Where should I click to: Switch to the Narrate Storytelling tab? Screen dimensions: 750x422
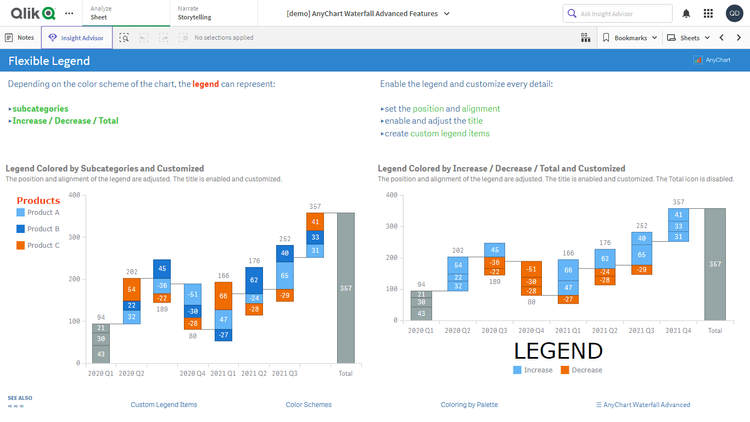point(194,13)
